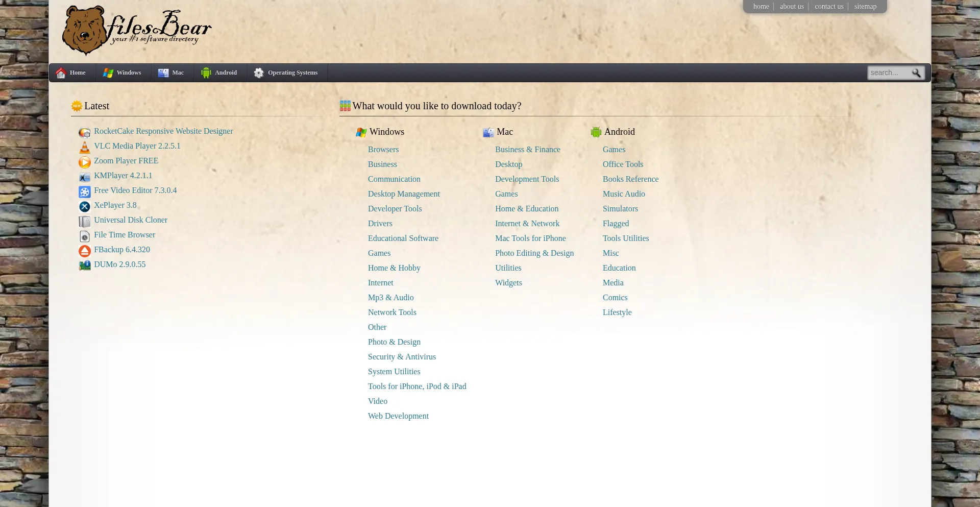This screenshot has width=980, height=507.
Task: Click the DUMo icon in the Latest list
Action: pos(84,265)
